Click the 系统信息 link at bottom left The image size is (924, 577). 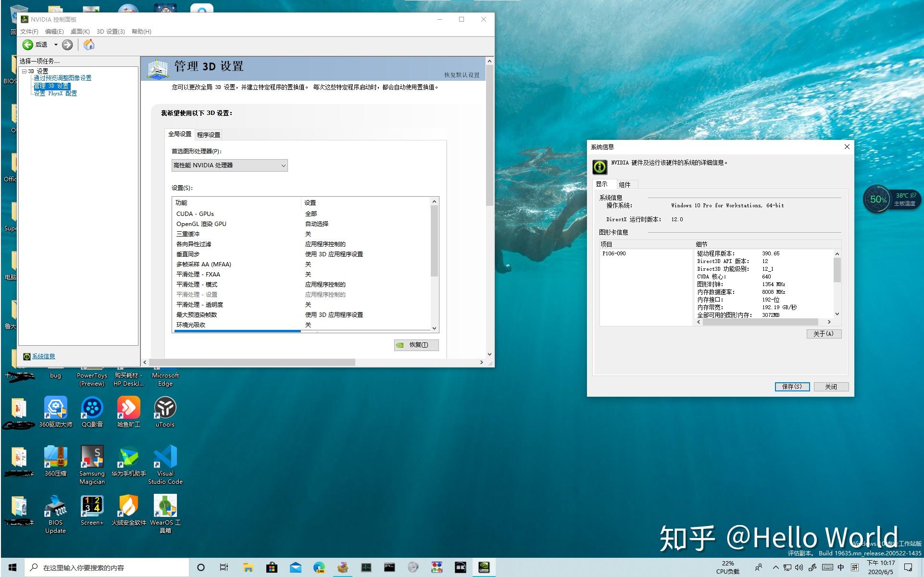(43, 356)
